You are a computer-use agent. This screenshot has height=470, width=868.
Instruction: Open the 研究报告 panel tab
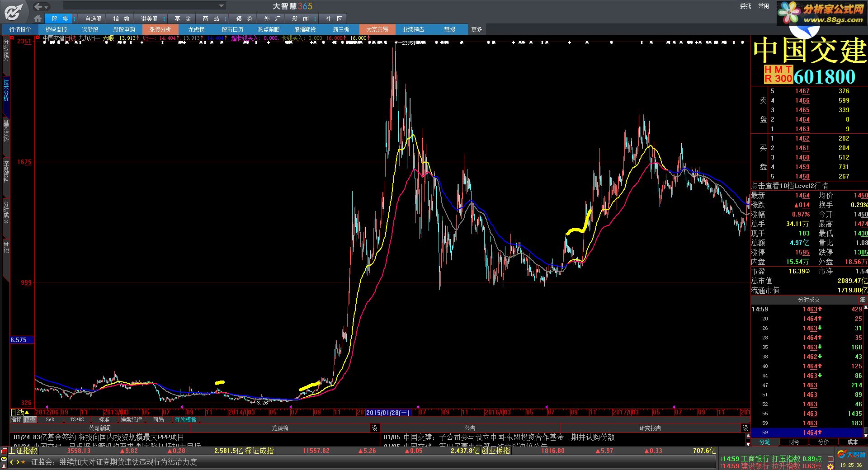(x=650, y=428)
